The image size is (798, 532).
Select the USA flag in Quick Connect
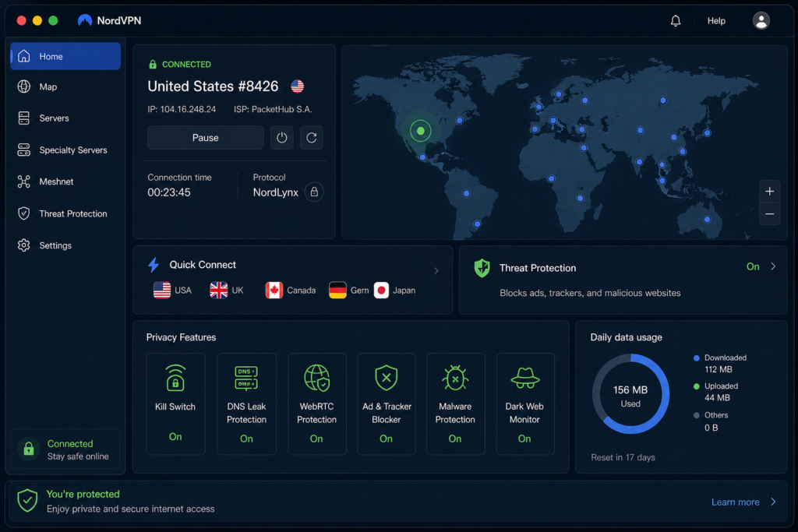(162, 291)
